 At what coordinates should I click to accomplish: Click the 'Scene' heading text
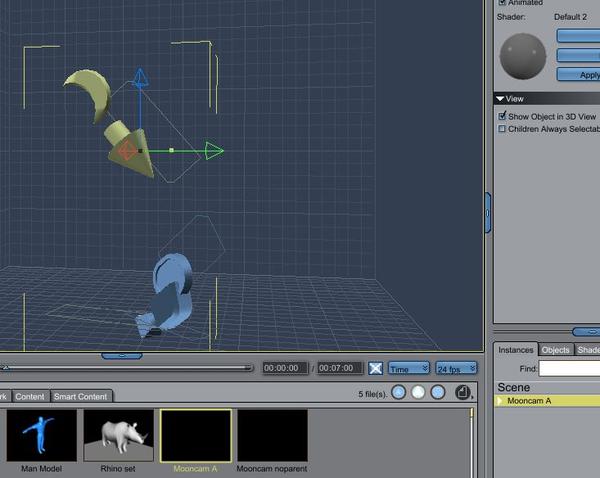click(514, 387)
